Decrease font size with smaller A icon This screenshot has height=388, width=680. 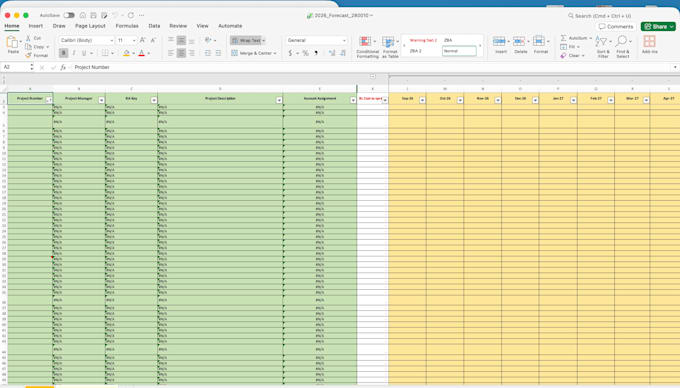(x=153, y=40)
